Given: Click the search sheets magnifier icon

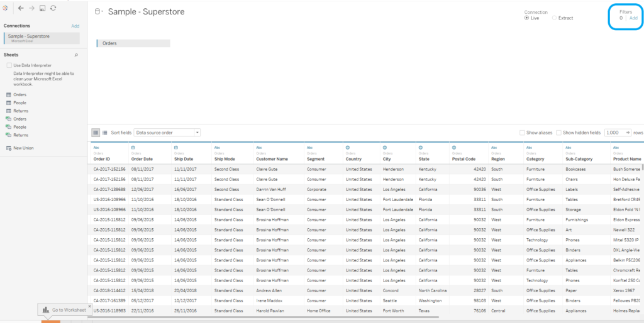Looking at the screenshot, I should pos(76,55).
